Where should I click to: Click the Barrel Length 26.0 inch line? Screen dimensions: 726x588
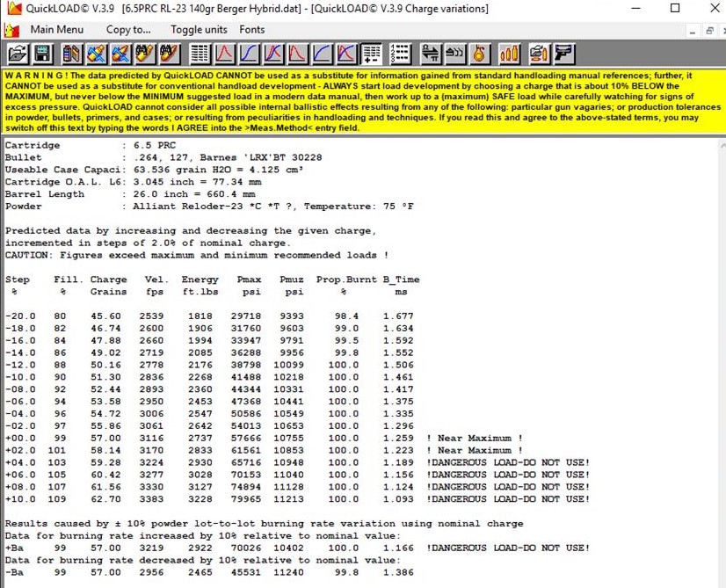tap(130, 194)
